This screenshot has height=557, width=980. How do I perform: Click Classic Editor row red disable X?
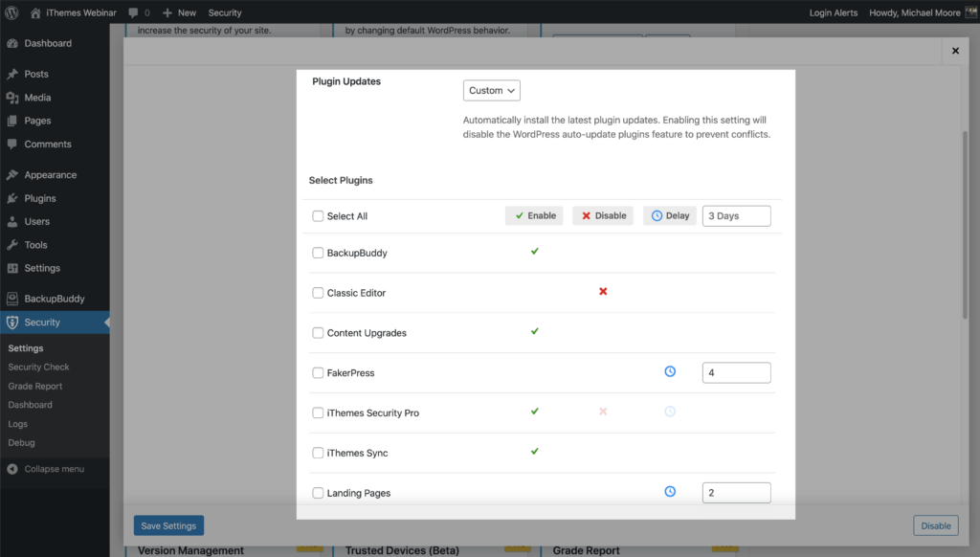(603, 291)
